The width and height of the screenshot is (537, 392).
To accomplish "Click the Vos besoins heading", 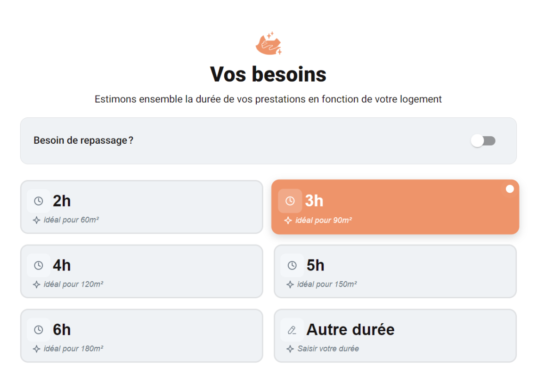I will 268,74.
